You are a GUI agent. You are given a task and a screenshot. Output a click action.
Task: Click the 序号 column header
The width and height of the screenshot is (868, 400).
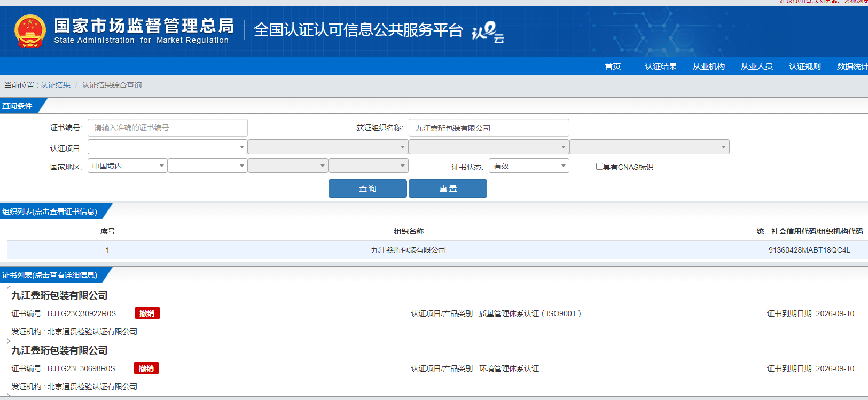pos(107,231)
